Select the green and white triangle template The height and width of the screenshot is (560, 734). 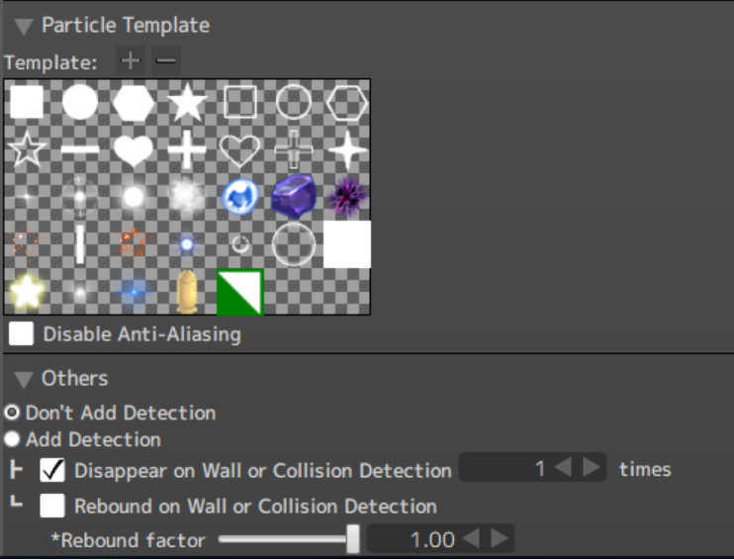pos(240,292)
